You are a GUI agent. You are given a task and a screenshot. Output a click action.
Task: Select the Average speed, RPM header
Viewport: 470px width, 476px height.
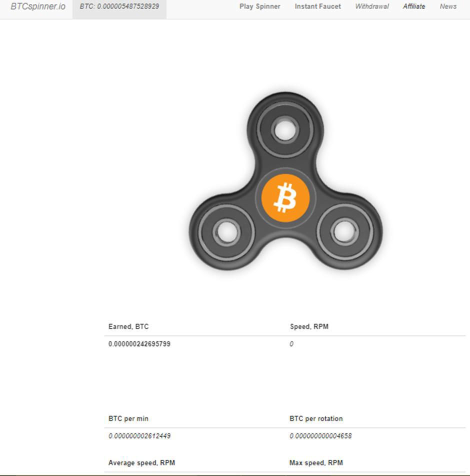[142, 463]
